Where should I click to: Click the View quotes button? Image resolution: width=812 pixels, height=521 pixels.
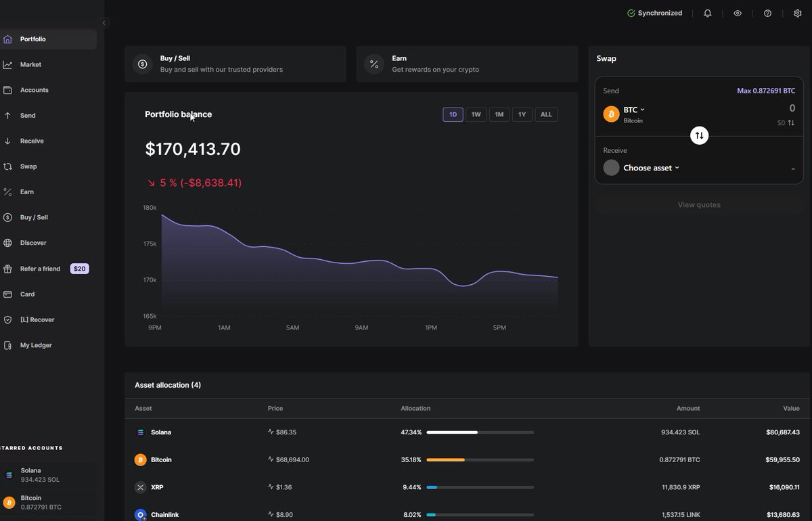click(699, 205)
